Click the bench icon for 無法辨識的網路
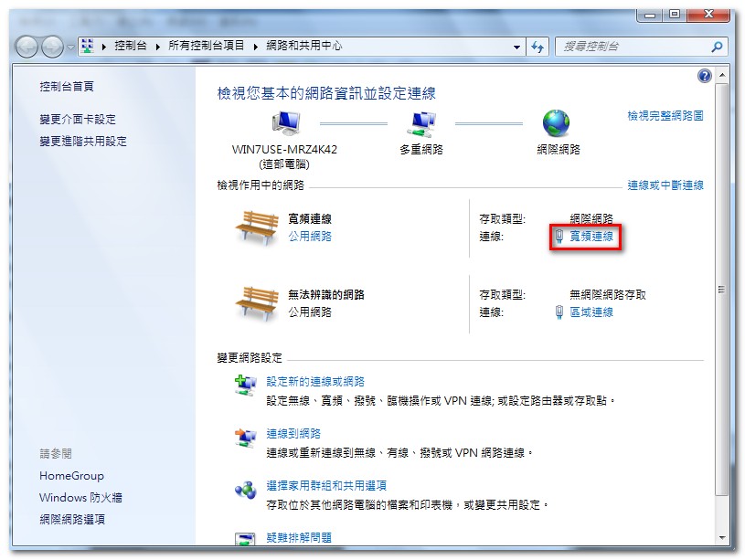Screen dimensions: 745x560 256,302
